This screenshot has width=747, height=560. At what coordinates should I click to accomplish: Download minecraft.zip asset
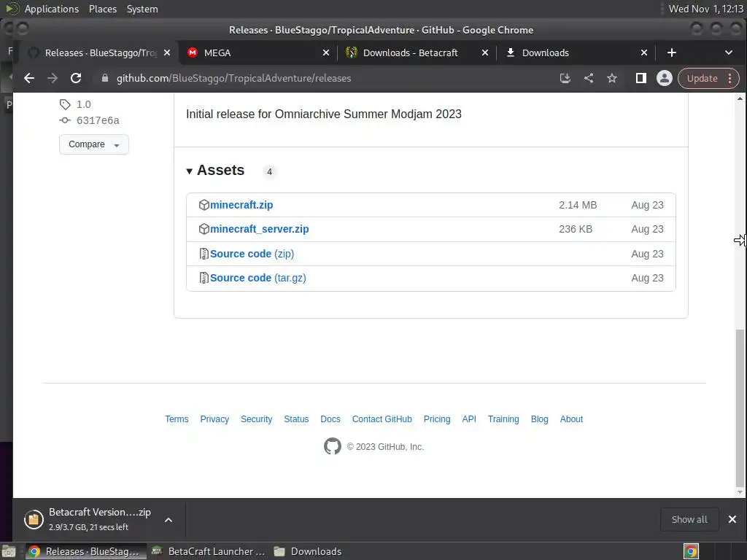coord(241,205)
